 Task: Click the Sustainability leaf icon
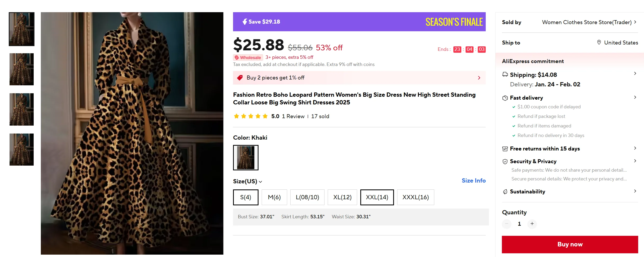(x=505, y=192)
